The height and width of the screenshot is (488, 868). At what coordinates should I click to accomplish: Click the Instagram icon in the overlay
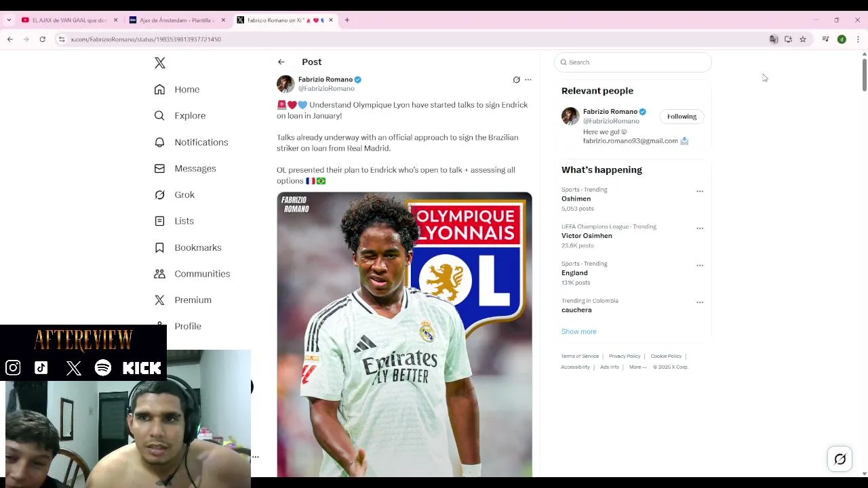13,368
